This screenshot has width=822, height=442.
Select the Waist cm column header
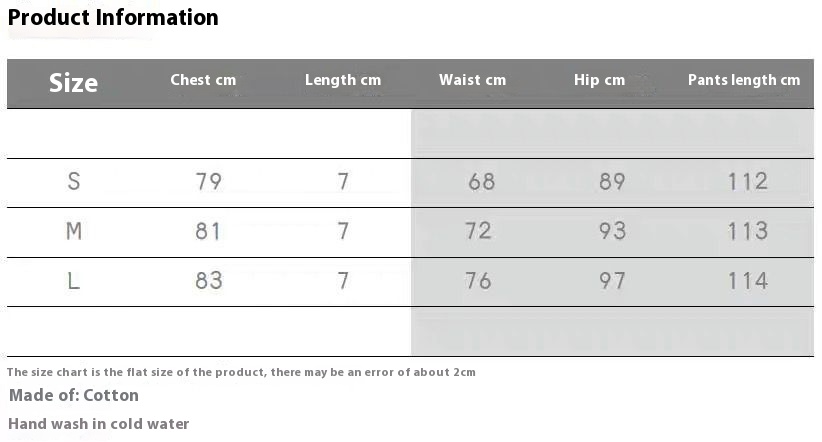pos(472,80)
